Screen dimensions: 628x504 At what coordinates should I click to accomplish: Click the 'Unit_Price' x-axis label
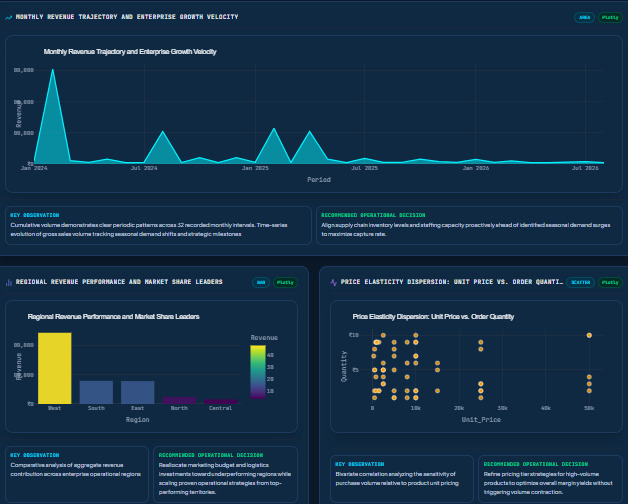coord(481,419)
